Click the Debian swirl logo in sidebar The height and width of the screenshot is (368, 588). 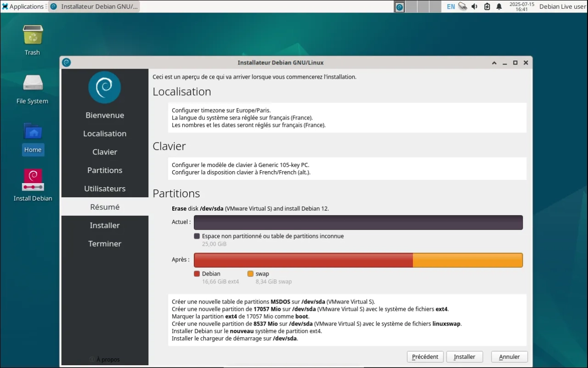pyautogui.click(x=105, y=87)
